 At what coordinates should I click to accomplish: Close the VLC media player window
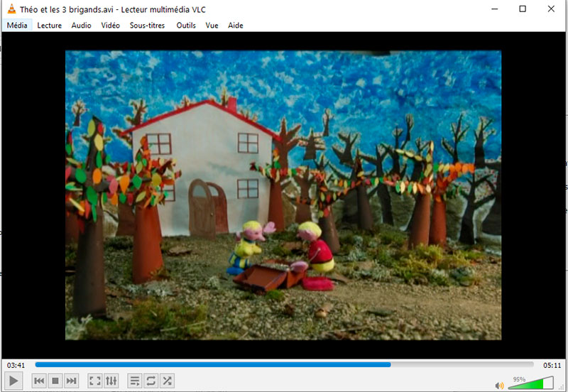[551, 9]
